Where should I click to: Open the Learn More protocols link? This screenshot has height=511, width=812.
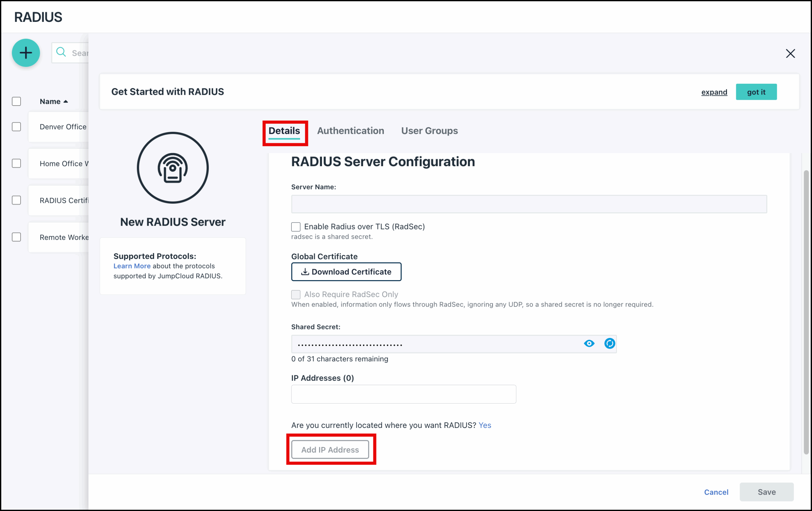(x=132, y=266)
